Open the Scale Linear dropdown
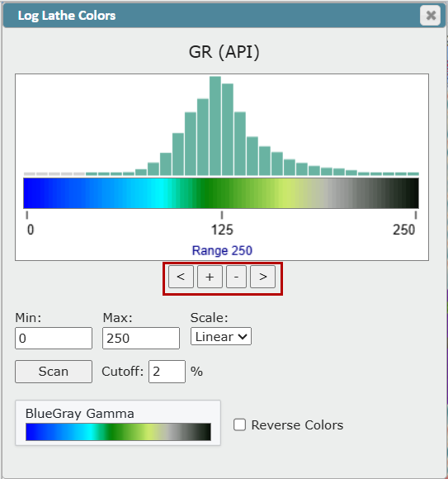 (221, 336)
